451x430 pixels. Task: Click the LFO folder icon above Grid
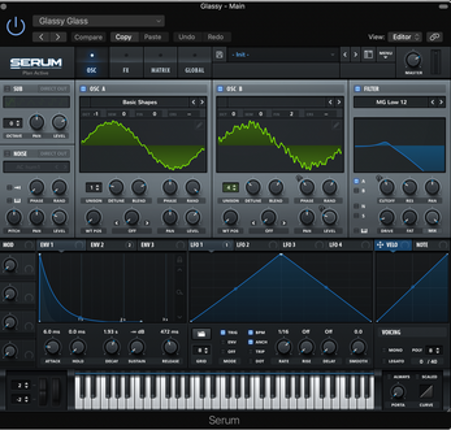[201, 333]
